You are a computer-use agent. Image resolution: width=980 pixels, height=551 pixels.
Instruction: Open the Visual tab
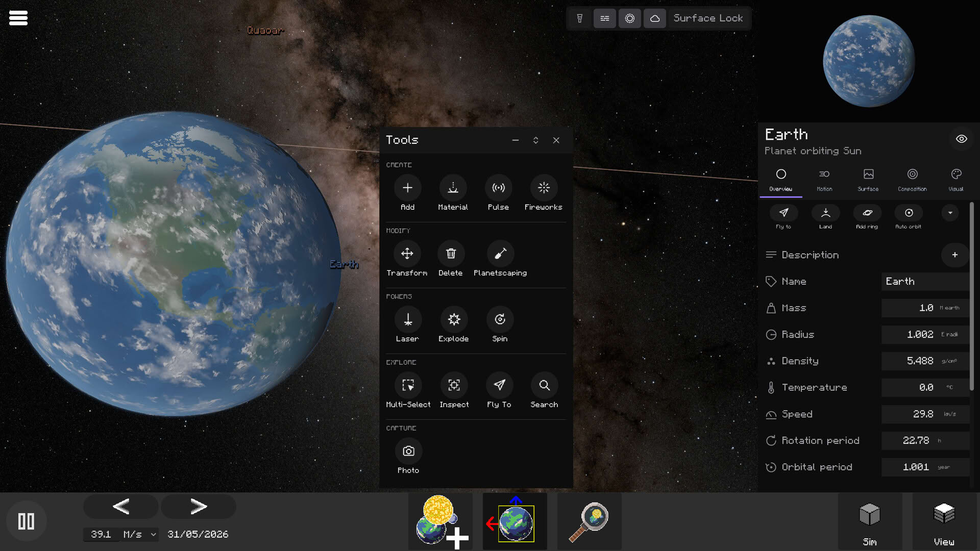click(x=956, y=180)
